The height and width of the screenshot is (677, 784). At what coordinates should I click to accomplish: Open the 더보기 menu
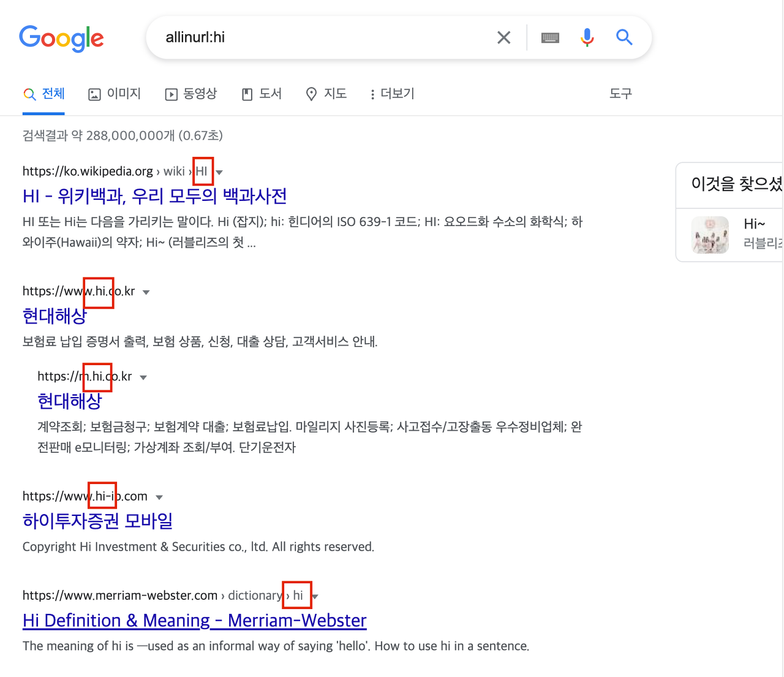[392, 94]
